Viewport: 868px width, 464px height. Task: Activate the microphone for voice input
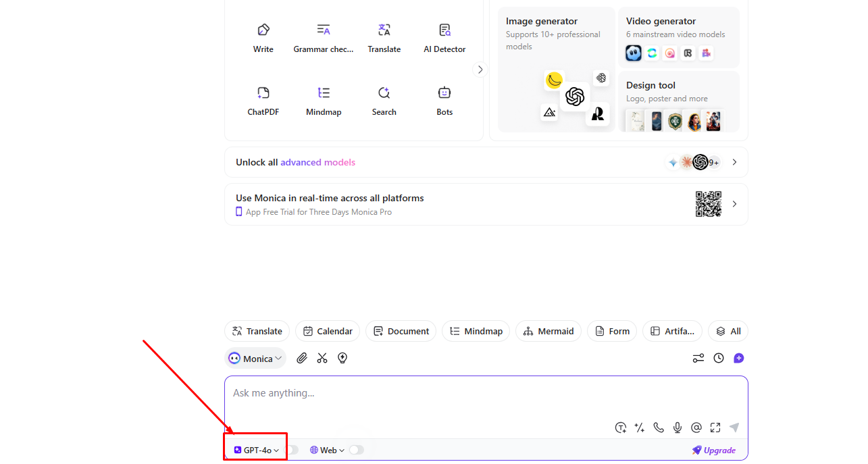pos(678,428)
